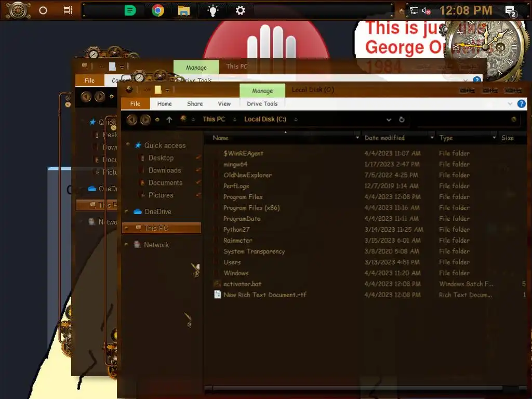532x399 pixels.
Task: Open the Drive Tools tab
Action: (262, 104)
